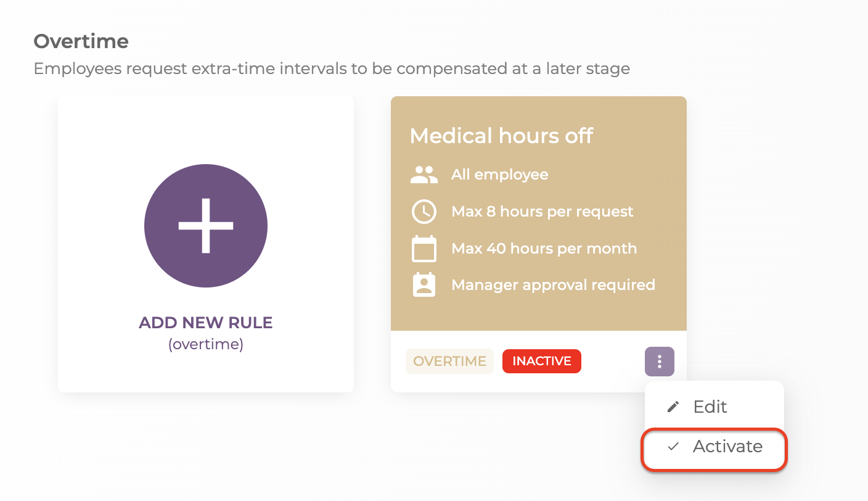
Task: Click the purple plus circle icon
Action: click(x=206, y=226)
